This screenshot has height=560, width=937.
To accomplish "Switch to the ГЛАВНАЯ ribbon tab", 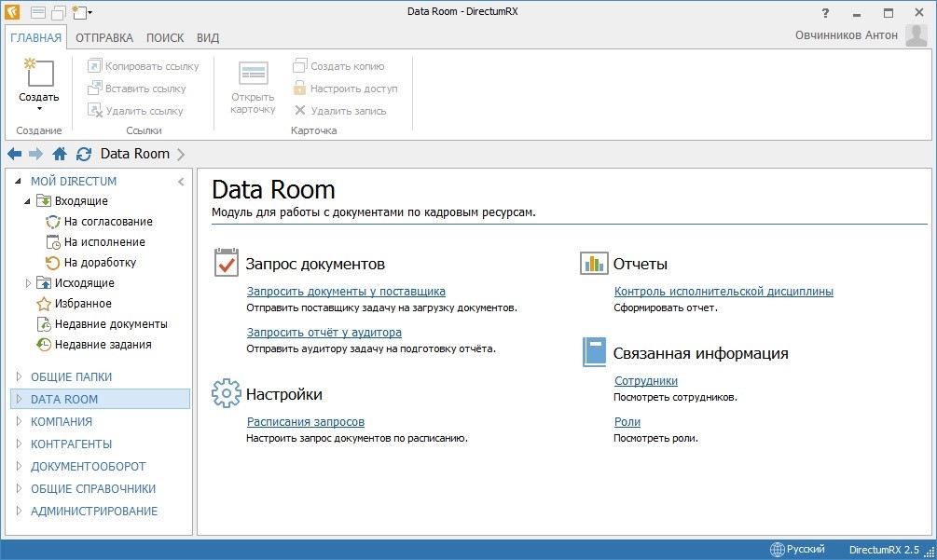I will point(35,37).
